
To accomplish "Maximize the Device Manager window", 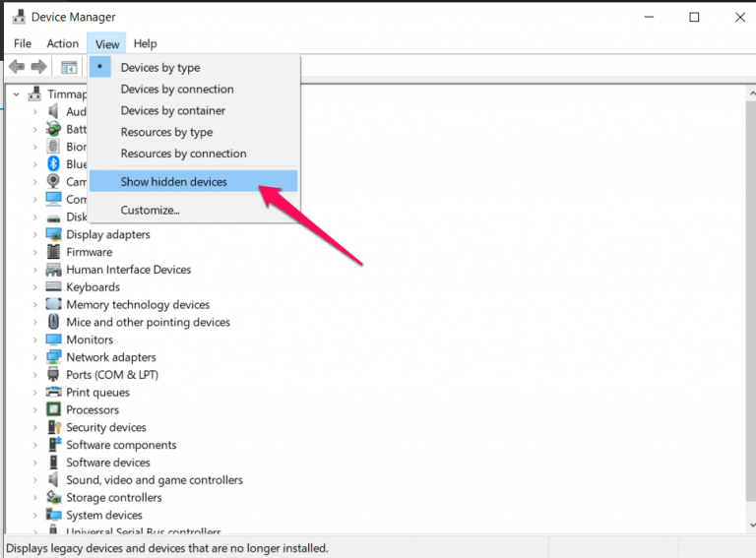I will tap(694, 18).
